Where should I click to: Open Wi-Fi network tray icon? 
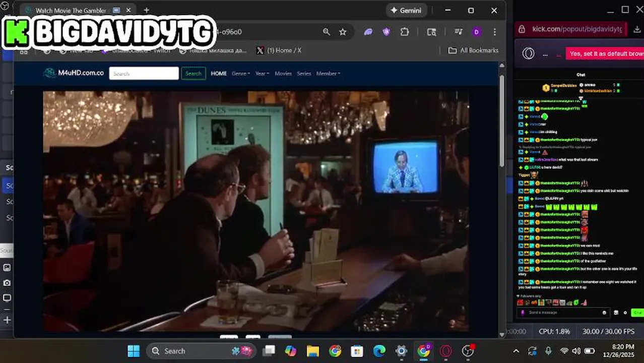564,351
